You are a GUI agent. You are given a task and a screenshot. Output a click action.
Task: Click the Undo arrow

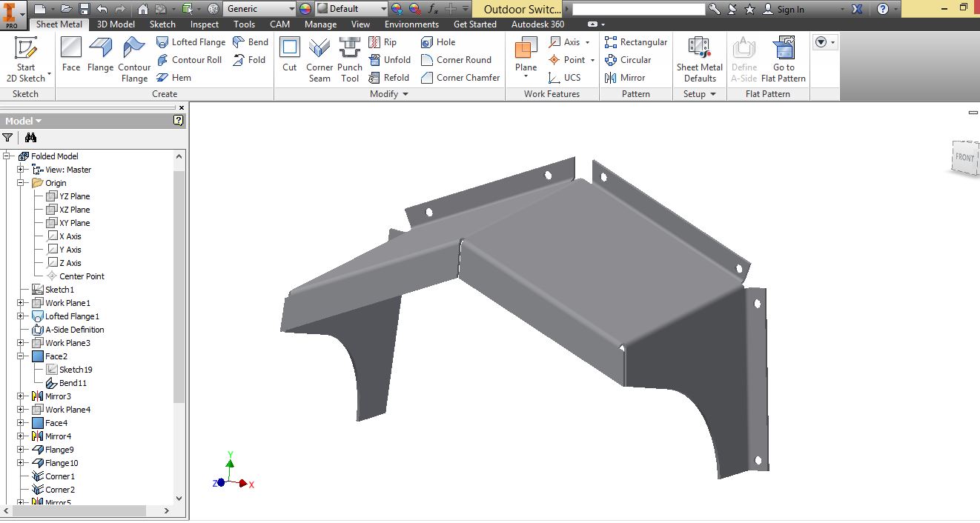click(x=102, y=9)
